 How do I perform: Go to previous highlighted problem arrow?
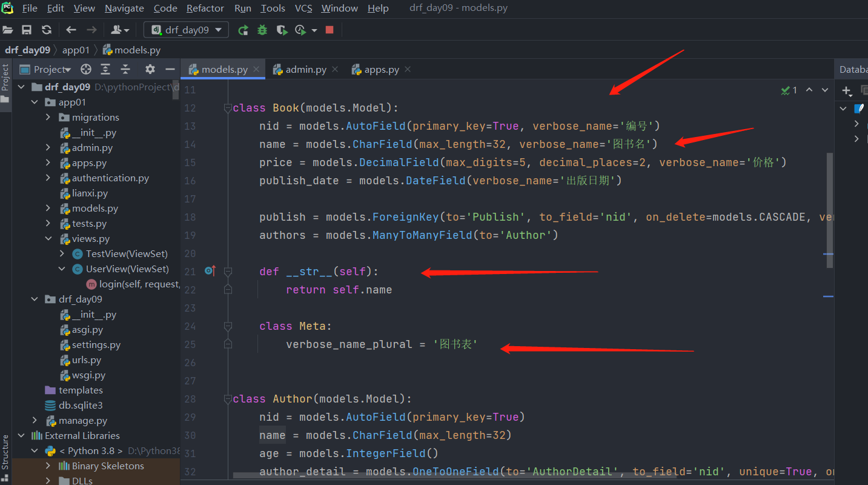pos(809,90)
